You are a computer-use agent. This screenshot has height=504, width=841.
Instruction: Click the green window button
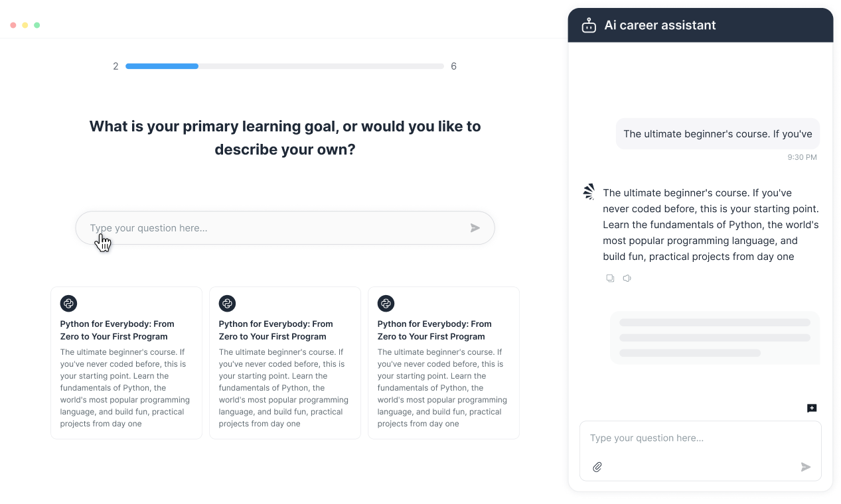pos(37,25)
